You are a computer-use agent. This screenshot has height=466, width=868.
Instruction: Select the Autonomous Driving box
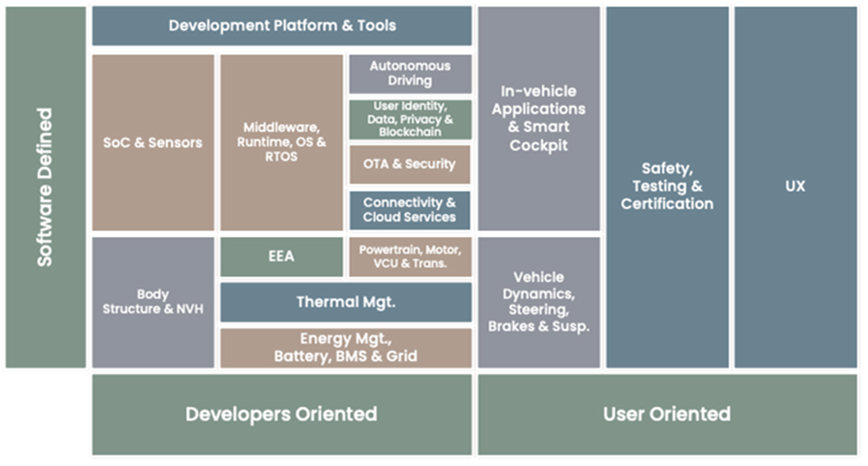pyautogui.click(x=410, y=73)
